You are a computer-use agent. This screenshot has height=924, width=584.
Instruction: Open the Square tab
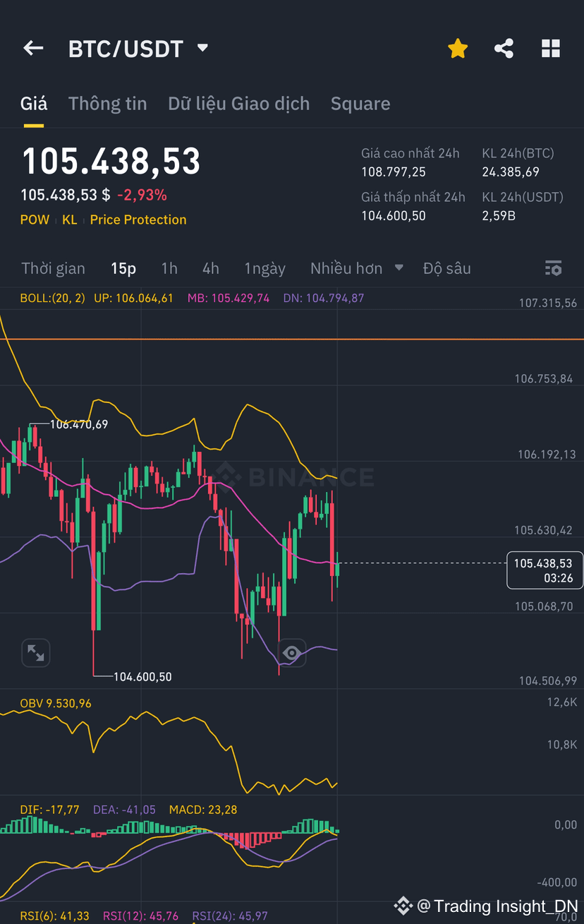click(x=360, y=103)
